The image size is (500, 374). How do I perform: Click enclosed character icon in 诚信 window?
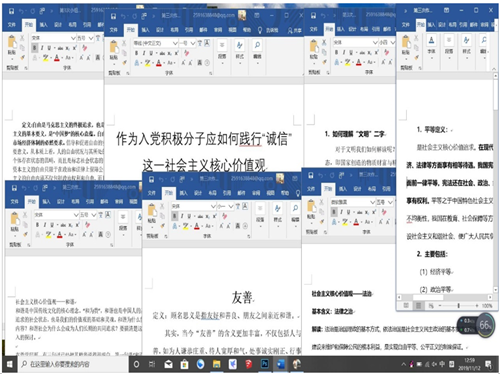click(x=207, y=63)
